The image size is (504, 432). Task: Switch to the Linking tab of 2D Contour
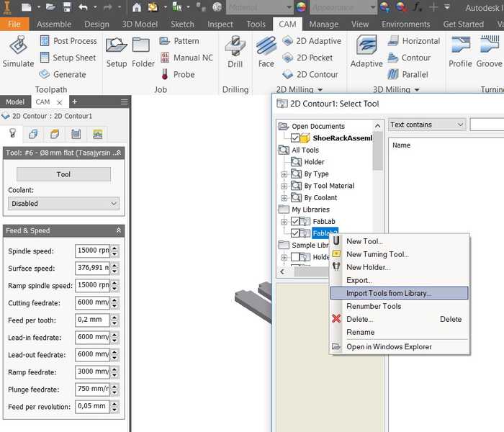98,133
